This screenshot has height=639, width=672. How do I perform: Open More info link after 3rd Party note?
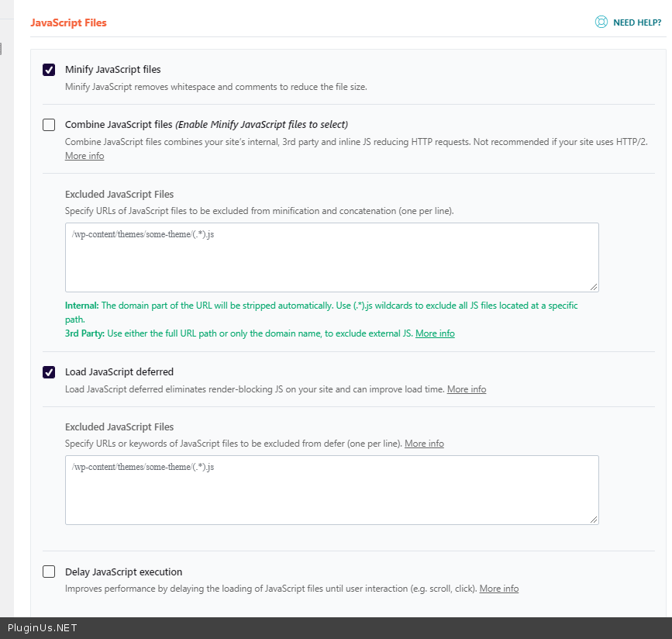(x=435, y=333)
